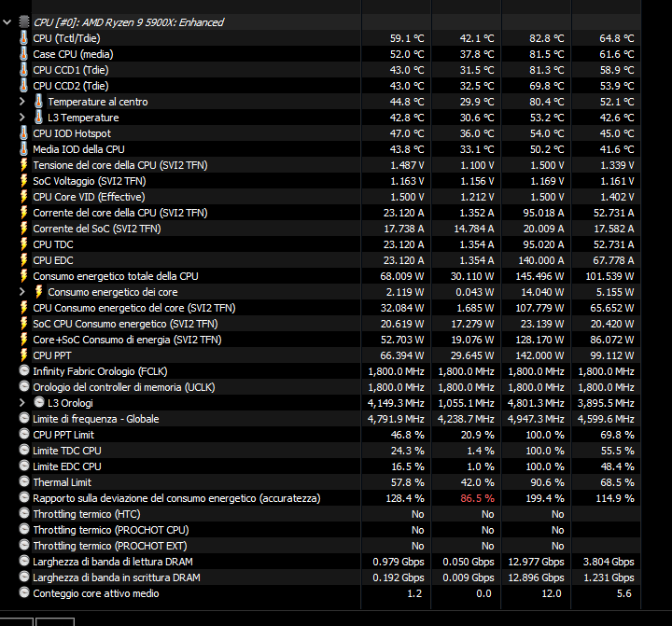Expand the Temperature al centro row
672x626 pixels.
(x=22, y=102)
